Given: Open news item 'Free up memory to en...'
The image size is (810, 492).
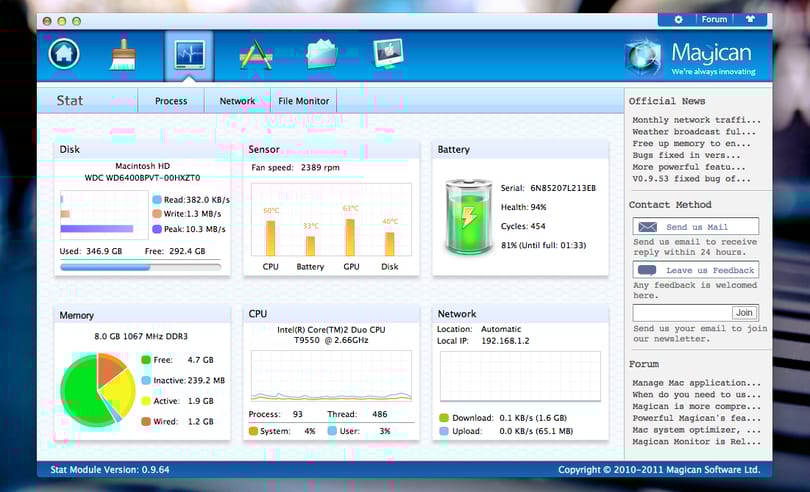Looking at the screenshot, I should (x=691, y=144).
